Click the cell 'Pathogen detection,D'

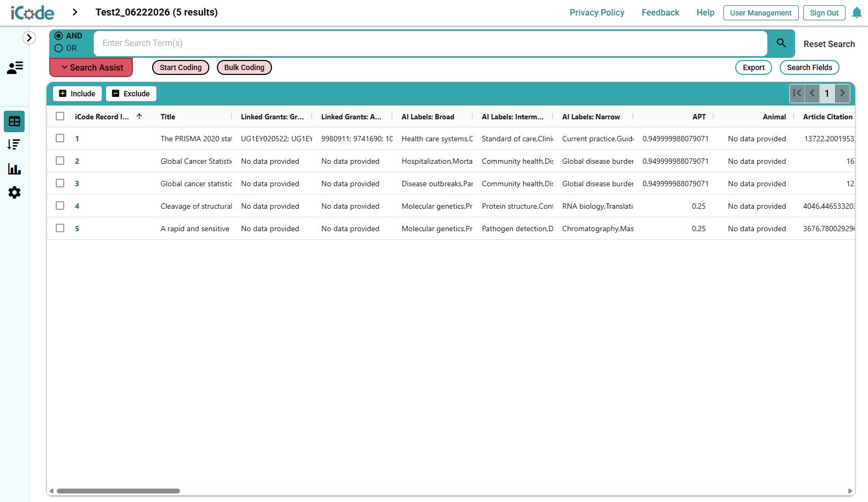(x=517, y=229)
